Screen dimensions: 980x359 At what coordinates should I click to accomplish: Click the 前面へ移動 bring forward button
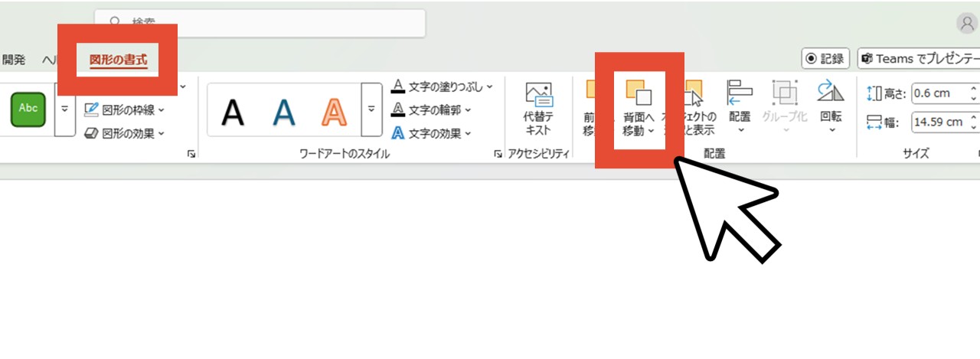pos(590,109)
